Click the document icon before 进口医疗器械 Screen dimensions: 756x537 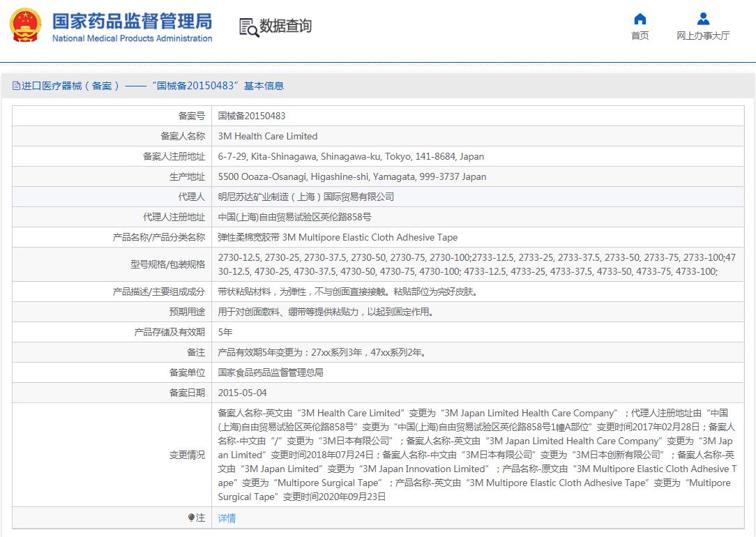click(16, 86)
